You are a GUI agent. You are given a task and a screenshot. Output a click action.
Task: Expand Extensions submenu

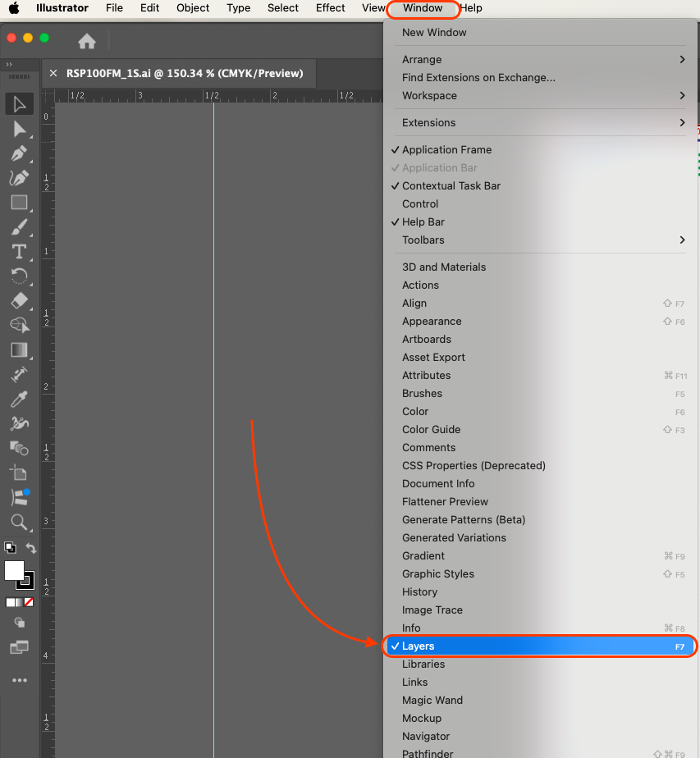pyautogui.click(x=541, y=123)
